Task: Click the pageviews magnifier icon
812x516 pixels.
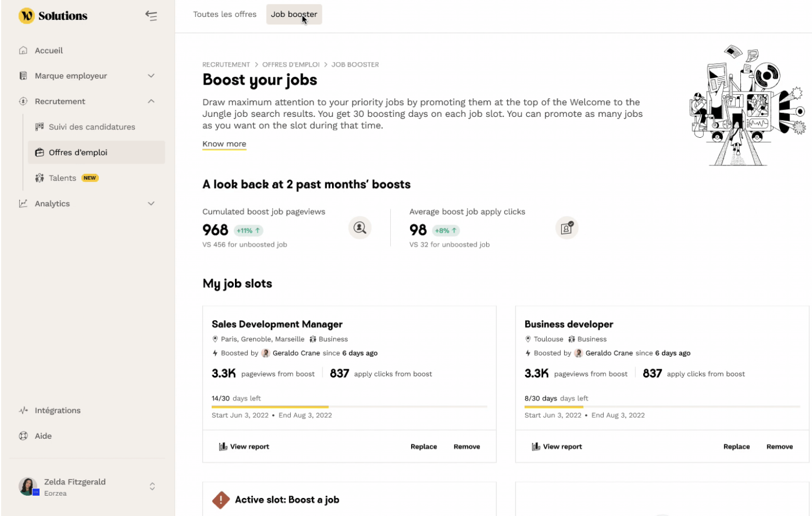Action: coord(360,228)
